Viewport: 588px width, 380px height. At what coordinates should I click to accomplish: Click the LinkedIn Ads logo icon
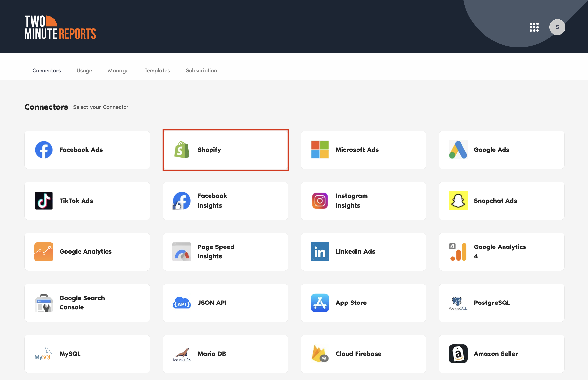click(x=320, y=252)
